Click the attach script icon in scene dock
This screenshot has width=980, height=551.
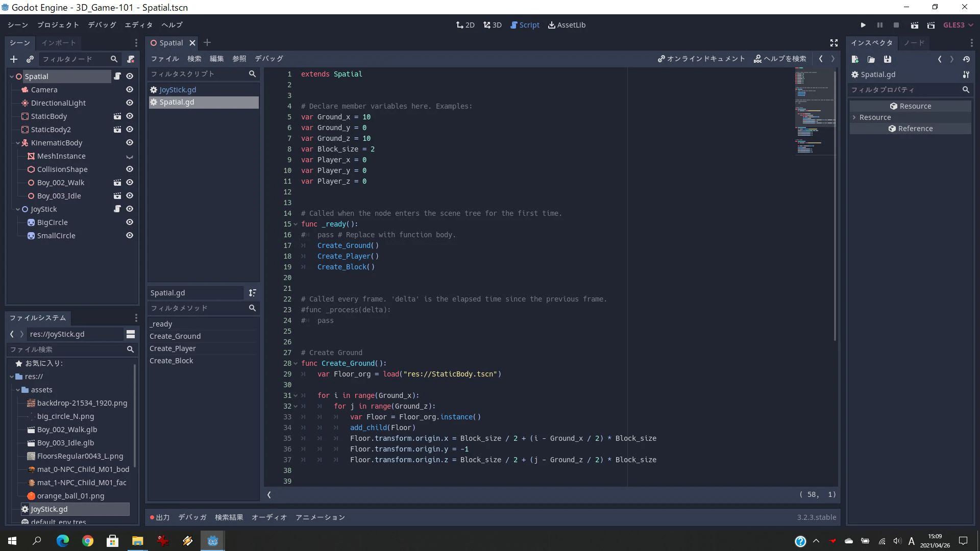[x=131, y=59]
